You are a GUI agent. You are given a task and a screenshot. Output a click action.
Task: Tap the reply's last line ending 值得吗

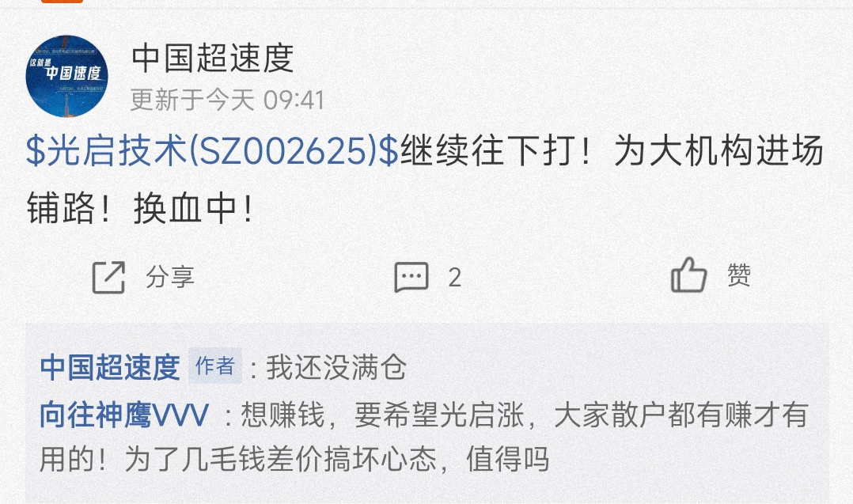pos(294,460)
